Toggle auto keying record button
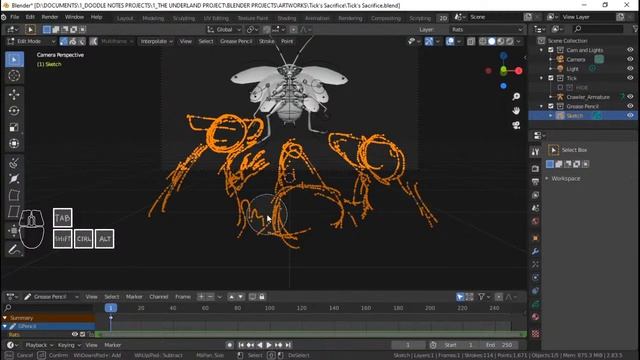This screenshot has width=640, height=360. click(230, 345)
